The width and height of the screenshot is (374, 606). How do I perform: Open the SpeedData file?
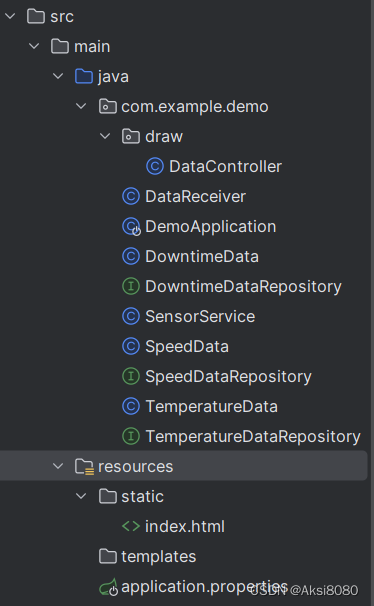[x=187, y=347]
